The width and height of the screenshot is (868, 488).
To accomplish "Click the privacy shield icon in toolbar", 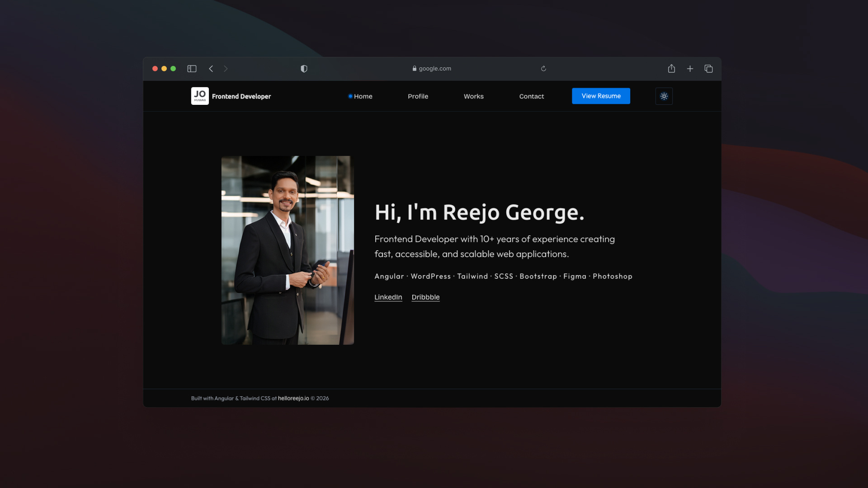I will pyautogui.click(x=303, y=68).
